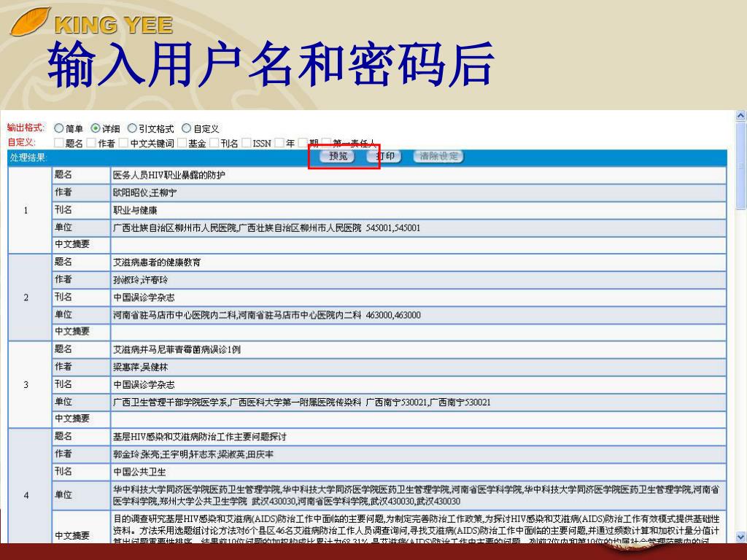Click journal name 职业与健康

click(135, 211)
